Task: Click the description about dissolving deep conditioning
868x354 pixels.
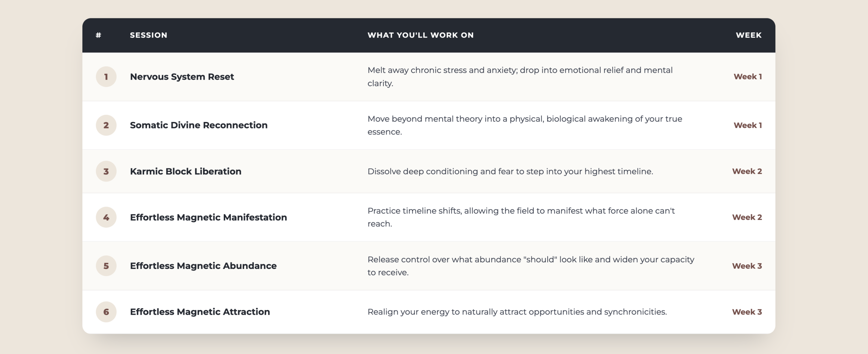Action: click(x=510, y=172)
